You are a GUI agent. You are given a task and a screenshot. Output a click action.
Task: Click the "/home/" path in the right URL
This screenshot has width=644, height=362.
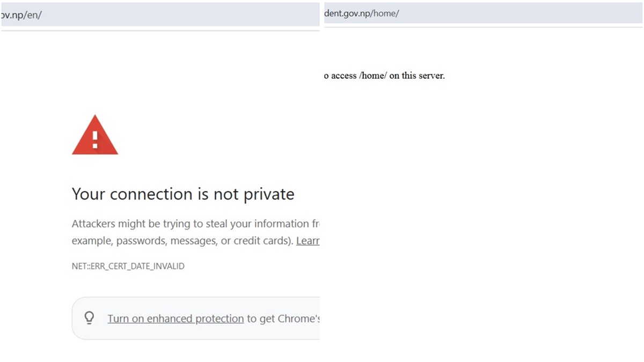click(385, 13)
